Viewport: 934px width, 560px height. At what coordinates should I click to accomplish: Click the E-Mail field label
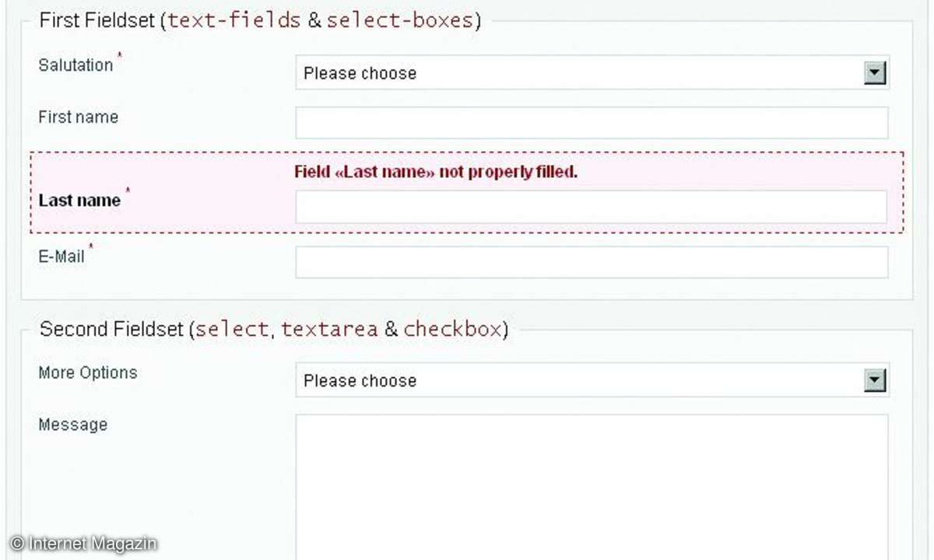pos(61,257)
